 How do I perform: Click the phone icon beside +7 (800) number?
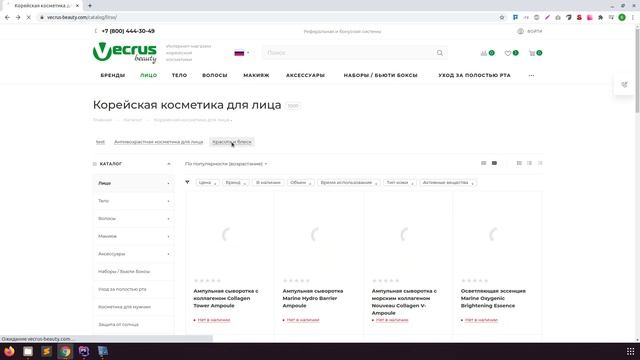click(96, 31)
